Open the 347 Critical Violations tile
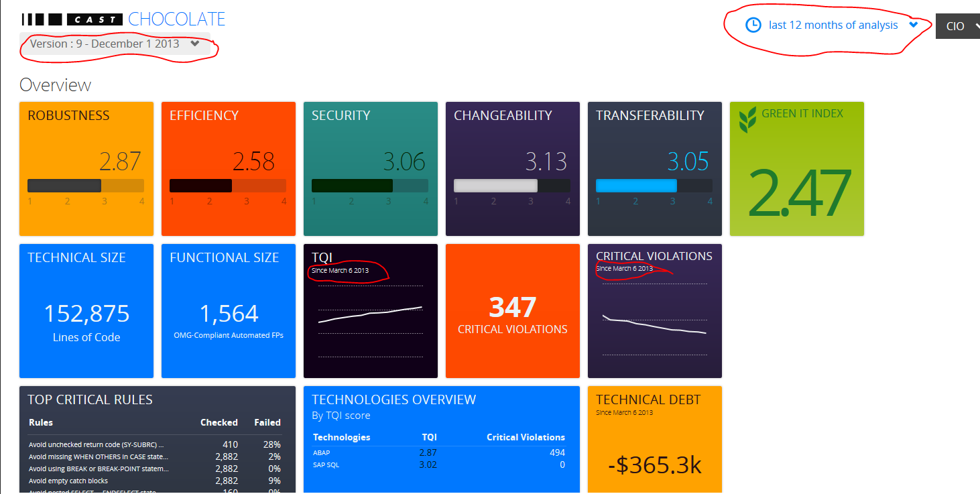This screenshot has width=980, height=494. (513, 311)
